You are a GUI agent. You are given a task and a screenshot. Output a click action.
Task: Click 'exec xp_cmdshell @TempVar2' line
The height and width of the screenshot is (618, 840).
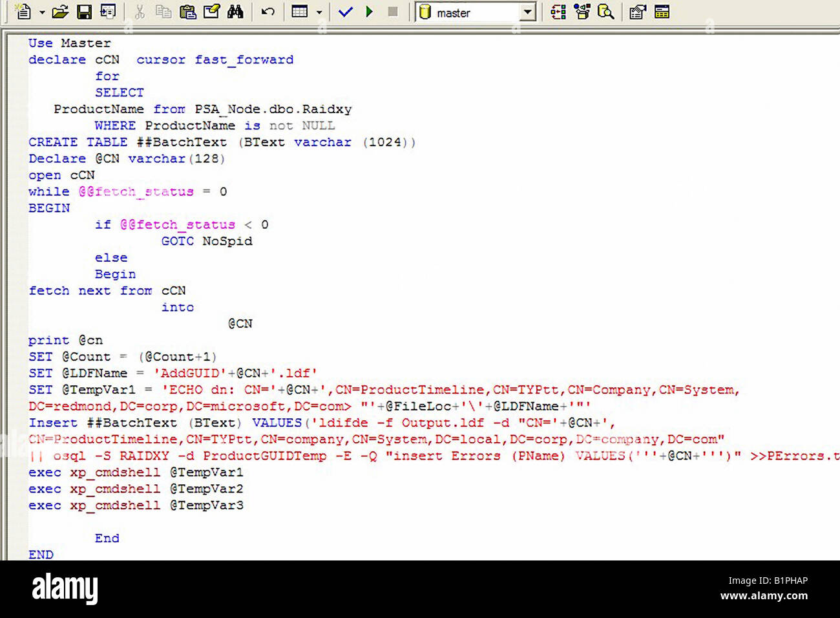(136, 489)
